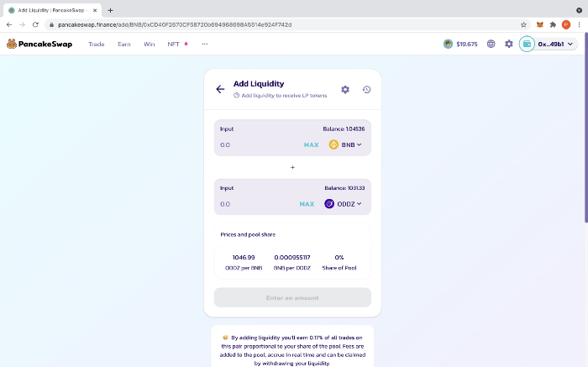Click the BNB Balance text
Viewport: 588px width, 367px height.
point(344,129)
